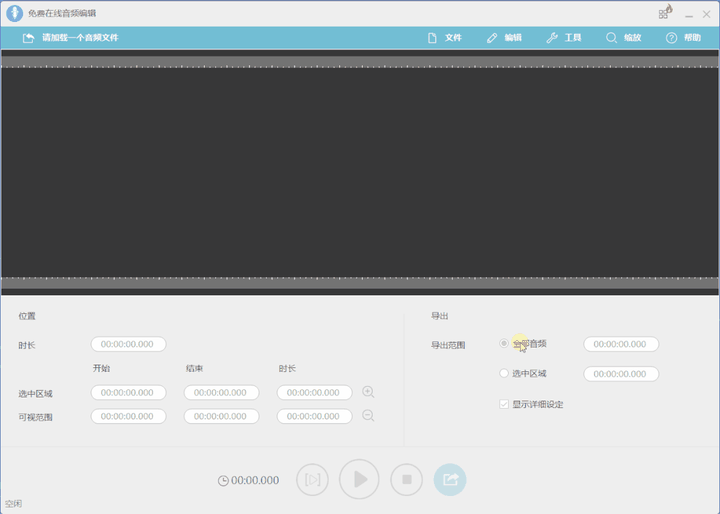The width and height of the screenshot is (720, 514).
Task: Toggle the 显示详细设定 checkbox
Action: pyautogui.click(x=504, y=404)
